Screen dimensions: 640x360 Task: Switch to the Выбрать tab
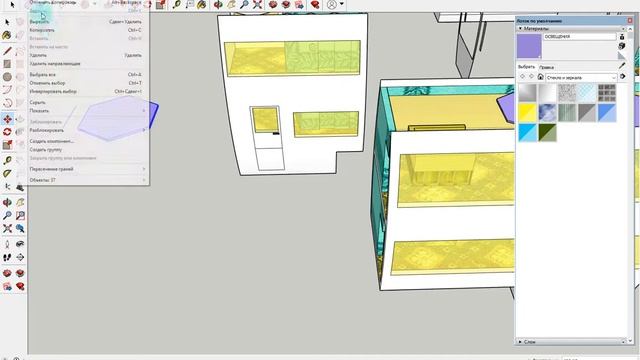click(x=526, y=67)
